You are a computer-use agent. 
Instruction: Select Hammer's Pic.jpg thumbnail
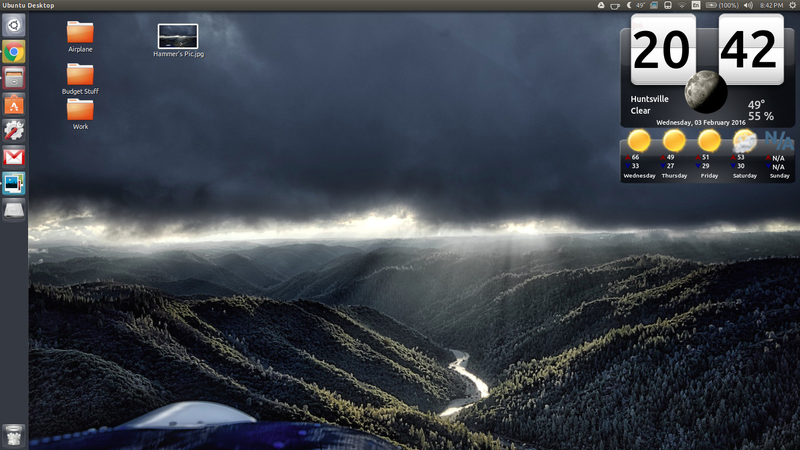[178, 36]
